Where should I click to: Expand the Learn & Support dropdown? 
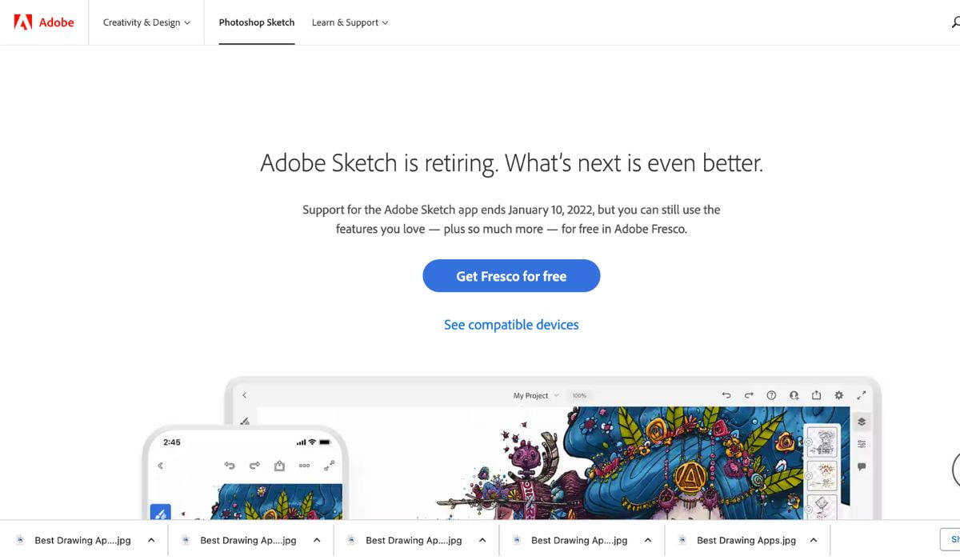click(350, 22)
